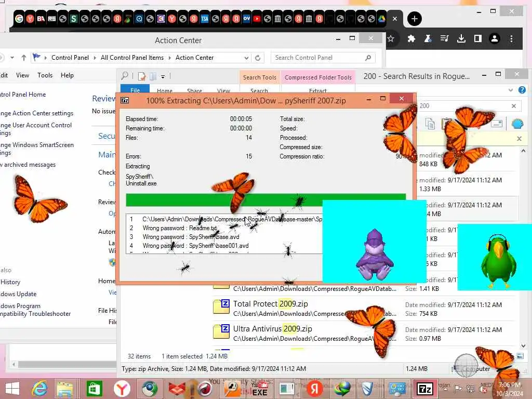The width and height of the screenshot is (532, 399).
Task: Open the media control icon in browser
Action: (x=445, y=38)
